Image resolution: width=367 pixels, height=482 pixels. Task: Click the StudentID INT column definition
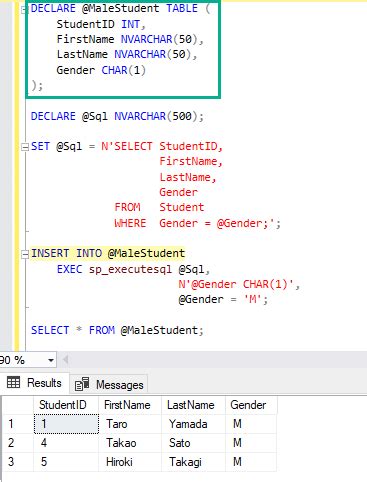point(101,24)
